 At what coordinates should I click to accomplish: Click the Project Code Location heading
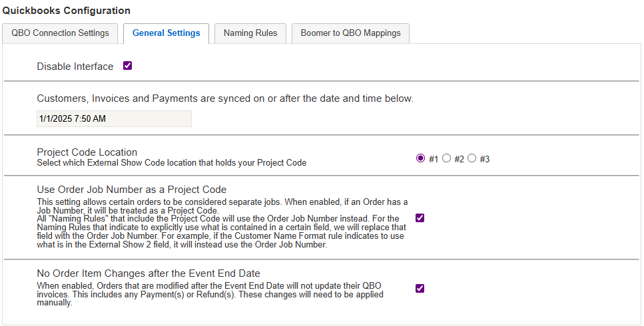[x=87, y=152]
